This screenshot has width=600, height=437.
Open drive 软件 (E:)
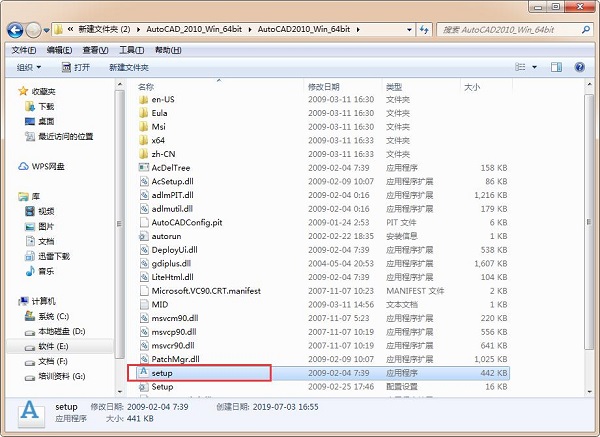point(46,347)
